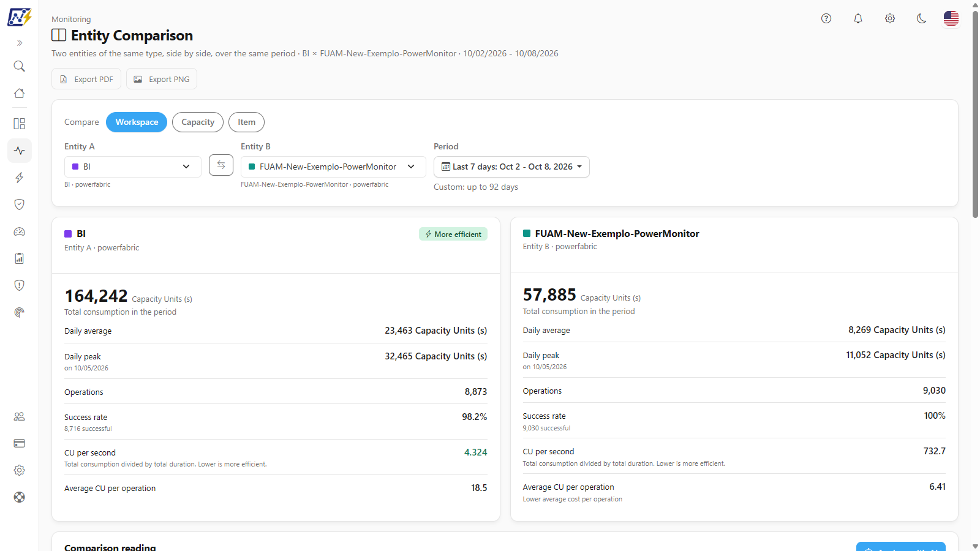
Task: Open the support lifebuoy sidebar icon
Action: point(20,497)
